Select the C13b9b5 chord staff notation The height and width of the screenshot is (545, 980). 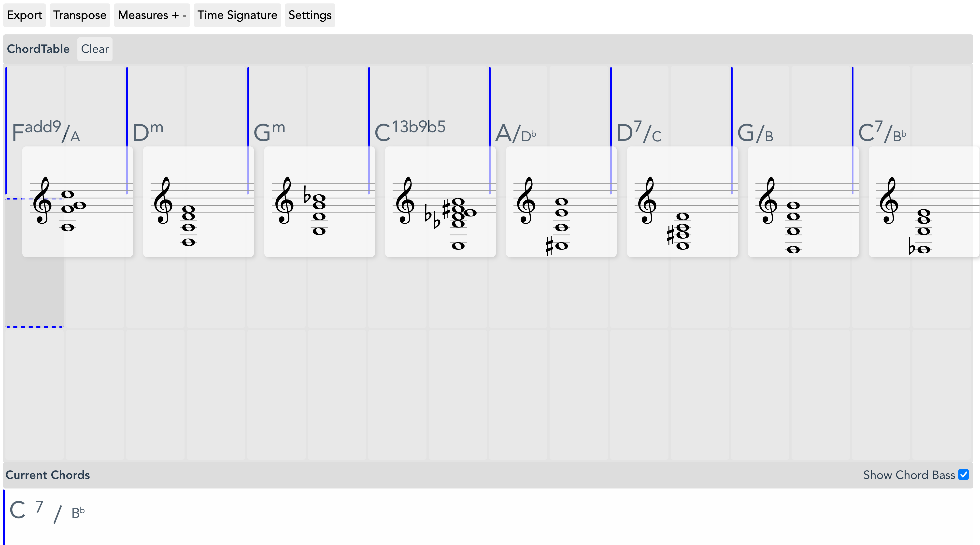click(x=440, y=202)
